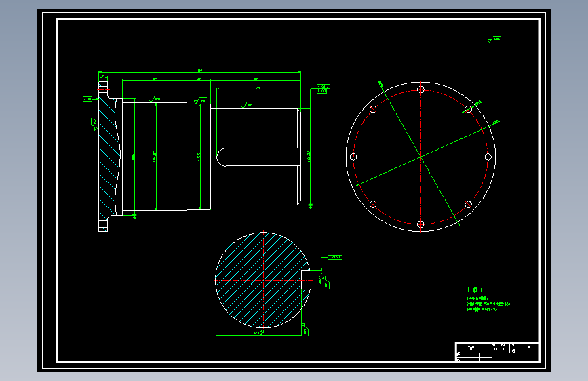Click the roughness symbol above the keyway shaft section
The image size is (588, 381).
point(248,105)
